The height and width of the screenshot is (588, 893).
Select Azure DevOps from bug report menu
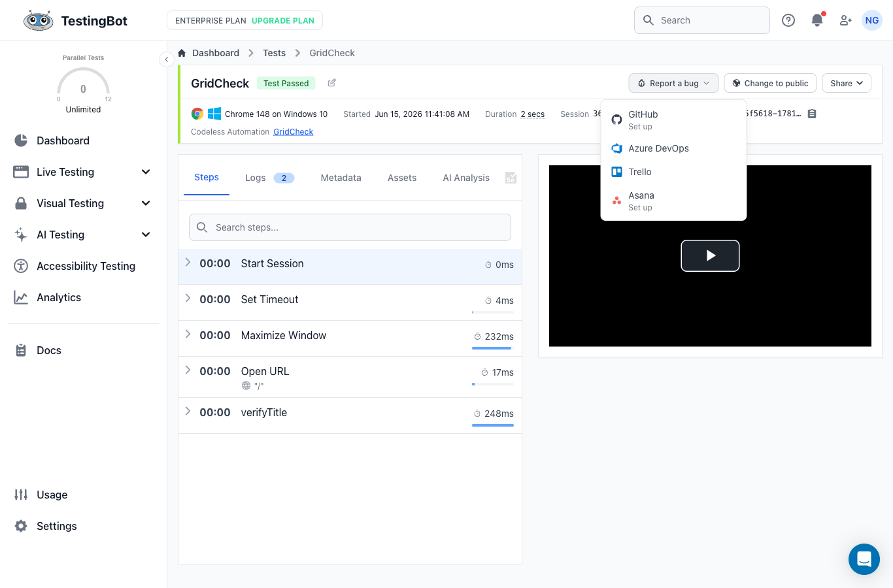673,148
